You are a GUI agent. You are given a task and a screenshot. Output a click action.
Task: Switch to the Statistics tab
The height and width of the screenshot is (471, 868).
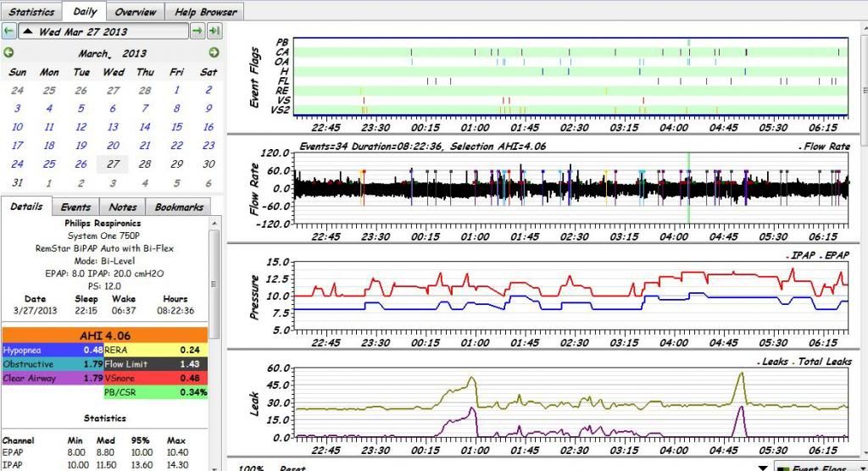pyautogui.click(x=31, y=12)
